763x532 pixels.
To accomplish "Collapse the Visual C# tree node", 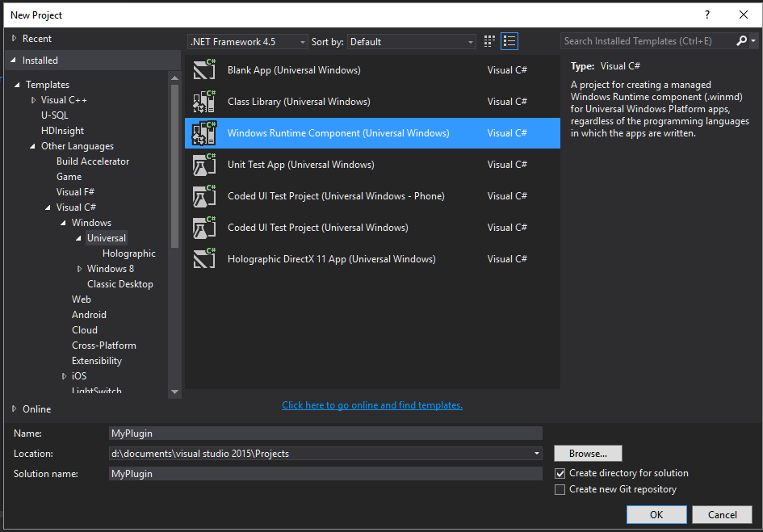I will 48,207.
